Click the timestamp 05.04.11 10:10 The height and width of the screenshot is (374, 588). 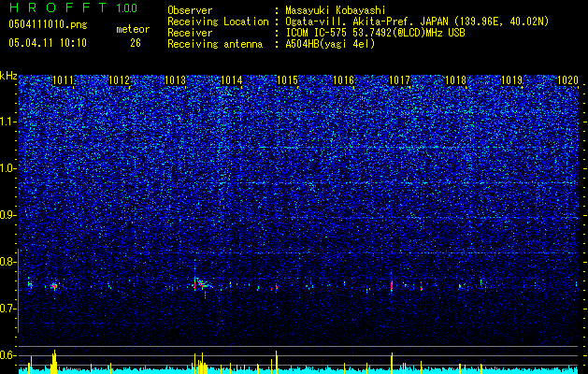coord(48,43)
